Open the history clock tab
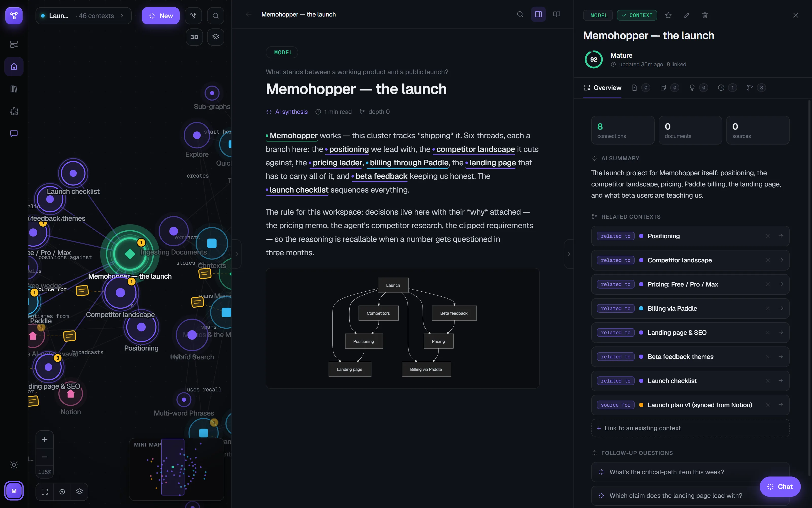The height and width of the screenshot is (508, 812). point(728,88)
